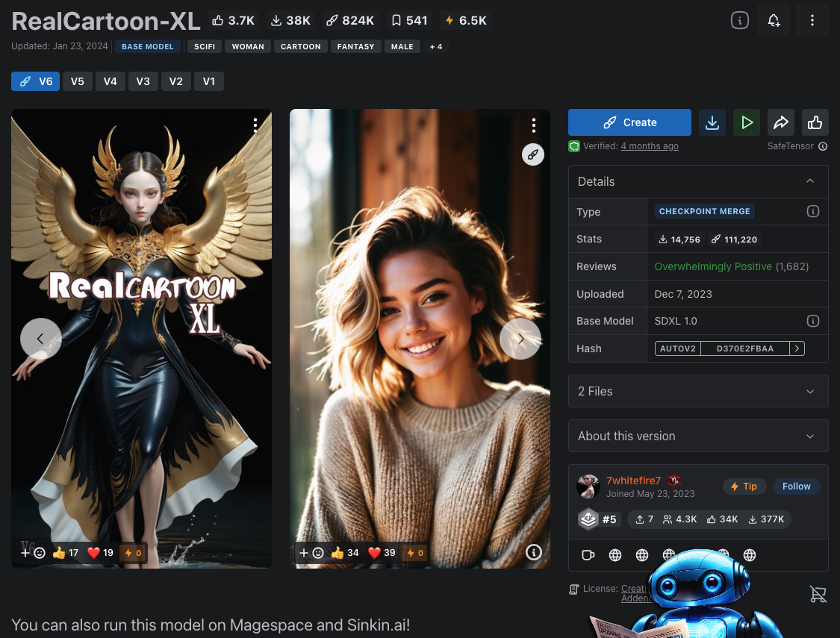Image resolution: width=840 pixels, height=638 pixels.
Task: Copy the hash value D370E2FBAA
Action: pyautogui.click(x=744, y=348)
